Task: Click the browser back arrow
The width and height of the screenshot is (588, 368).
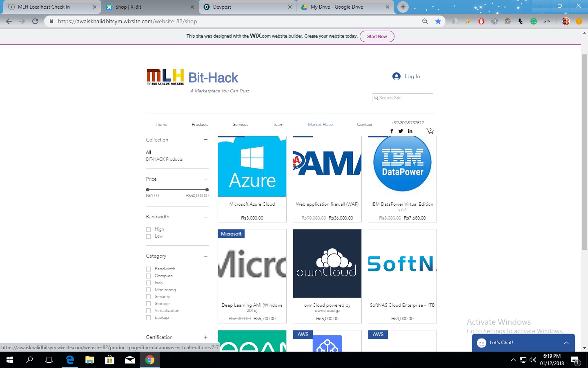Action: (x=9, y=21)
